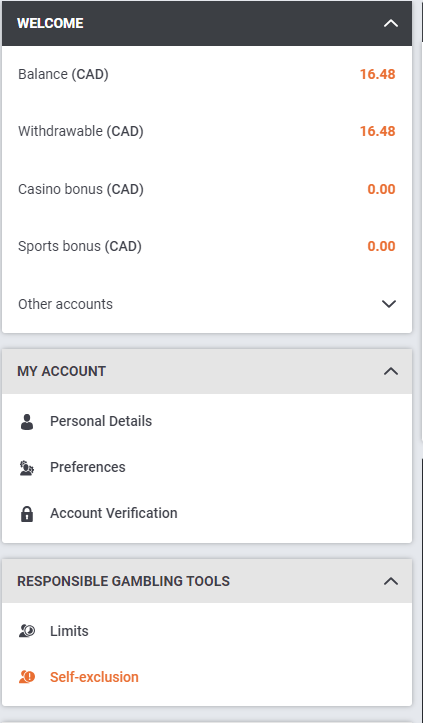Collapse the WELCOME panel chevron

coord(390,23)
